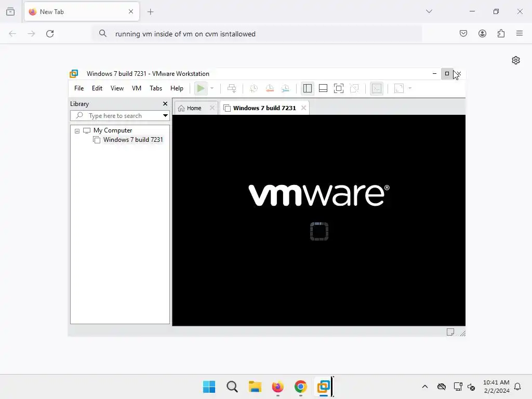Screen dimensions: 532x399
Task: Open Firefox from the taskbar
Action: (278, 387)
